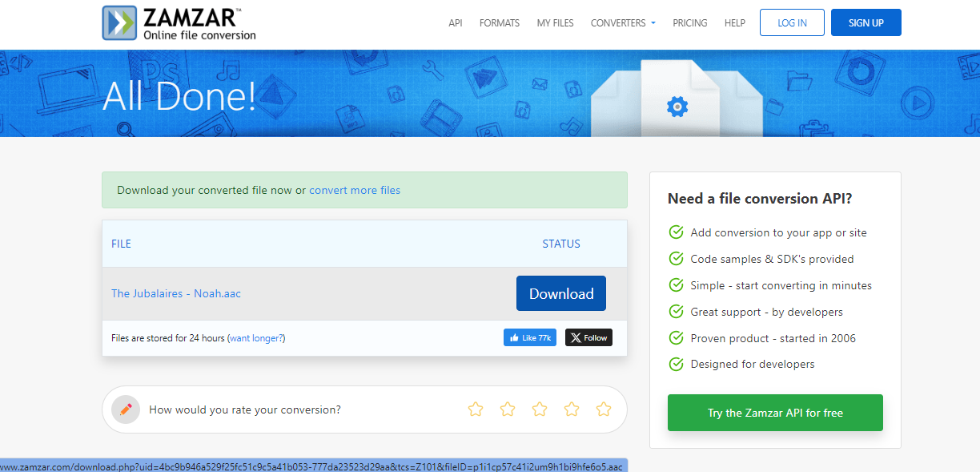980x472 pixels.
Task: Click the LOG IN button
Action: (x=792, y=22)
